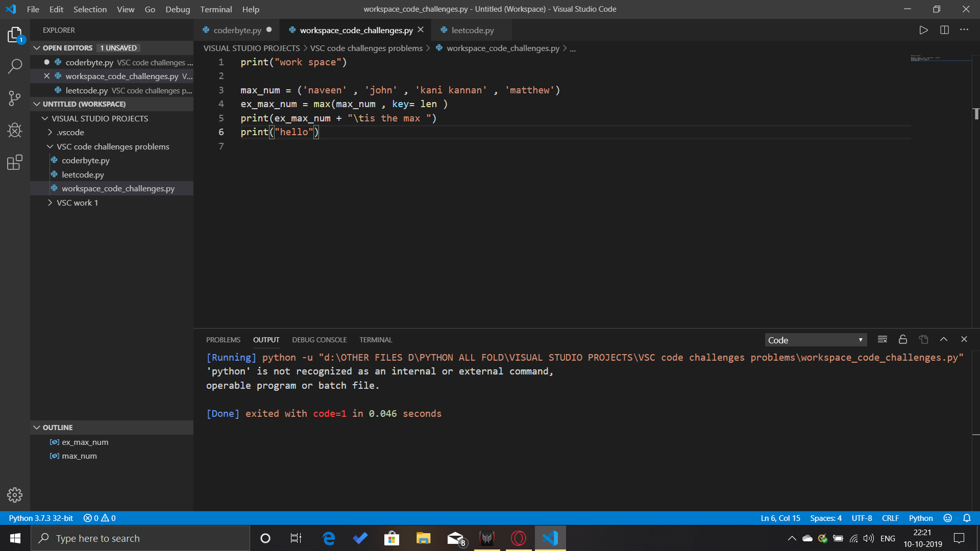Open the Search view in activity bar

15,66
